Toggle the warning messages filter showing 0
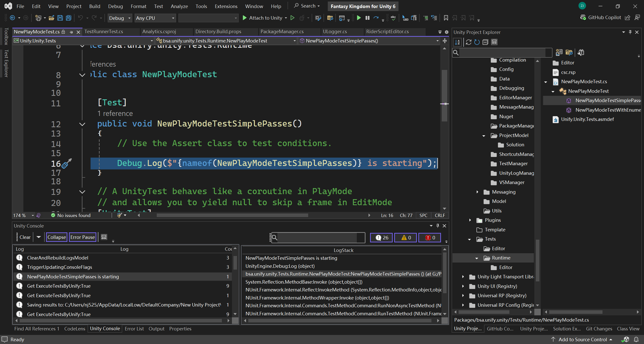Viewport: 644px width, 344px height. pyautogui.click(x=406, y=238)
